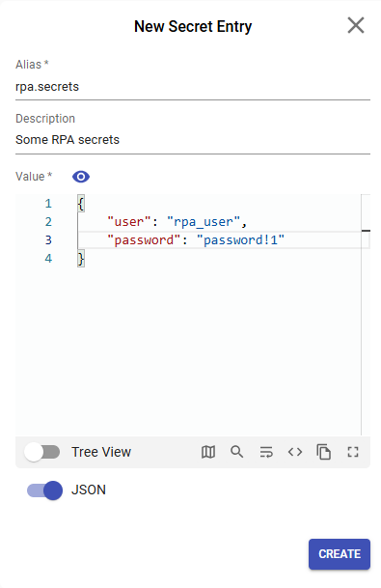381x588 pixels.
Task: Click the Description field with Some RPA secrets
Action: [x=193, y=140]
